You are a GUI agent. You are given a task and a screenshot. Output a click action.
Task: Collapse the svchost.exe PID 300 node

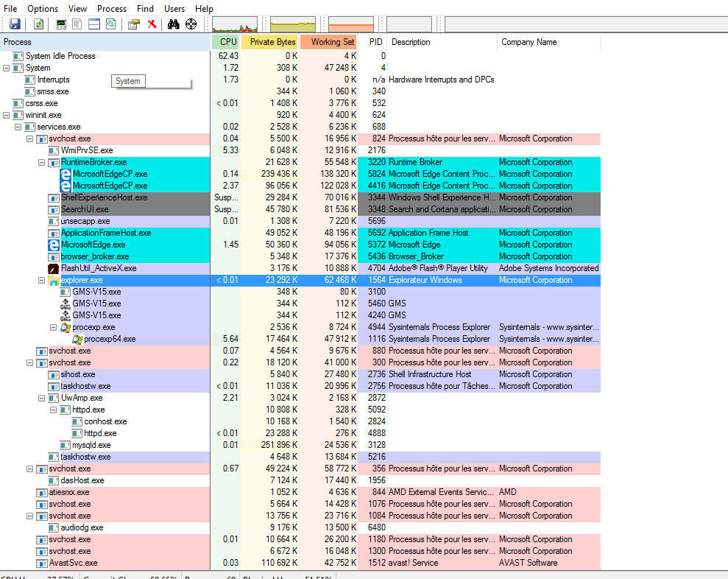tap(29, 362)
